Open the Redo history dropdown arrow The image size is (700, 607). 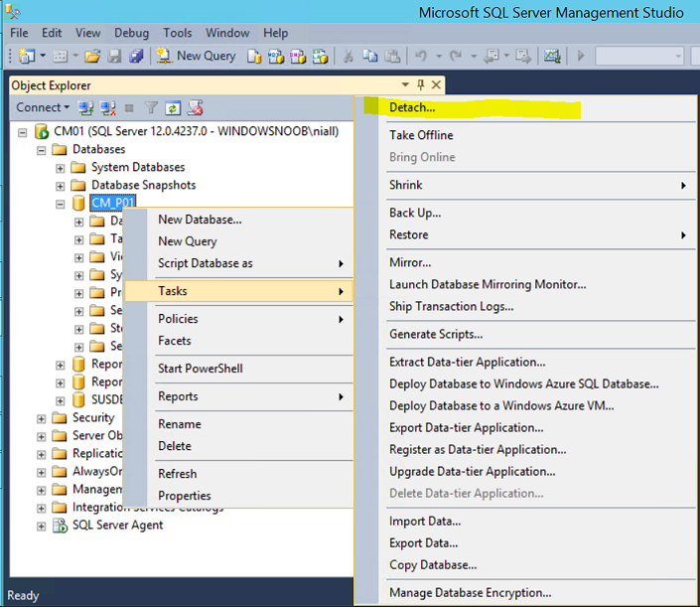[x=474, y=57]
